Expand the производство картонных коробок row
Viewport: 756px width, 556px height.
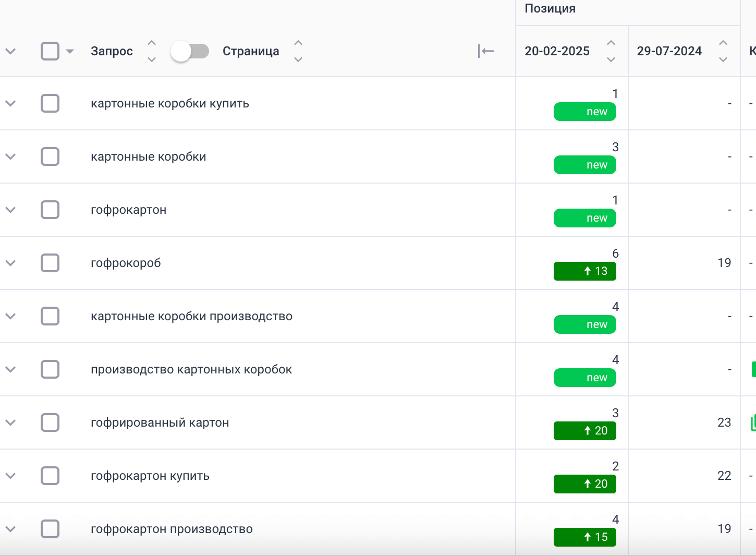(x=10, y=369)
